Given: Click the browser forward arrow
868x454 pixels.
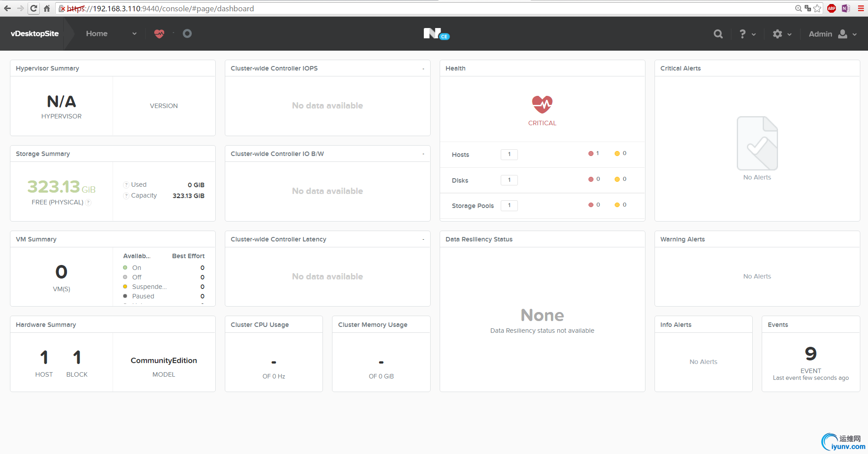Looking at the screenshot, I should pos(20,8).
